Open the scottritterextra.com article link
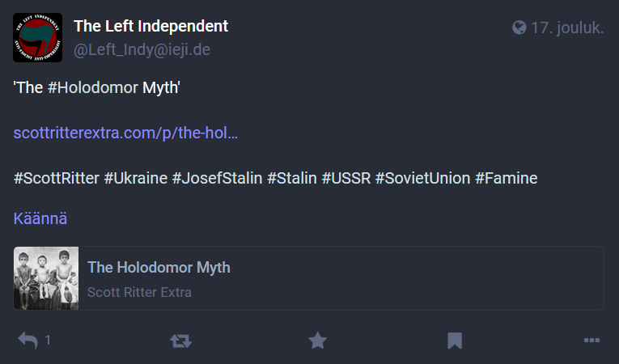The width and height of the screenshot is (619, 364). point(125,133)
